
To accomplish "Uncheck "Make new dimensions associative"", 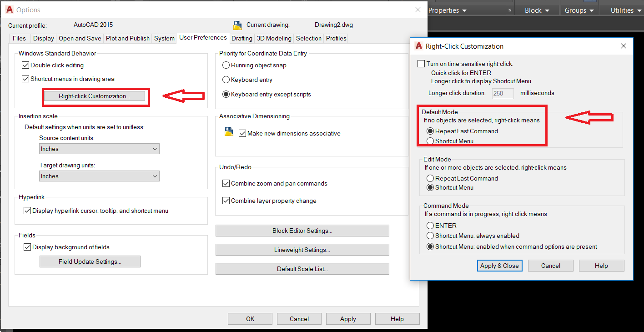I will coord(243,133).
